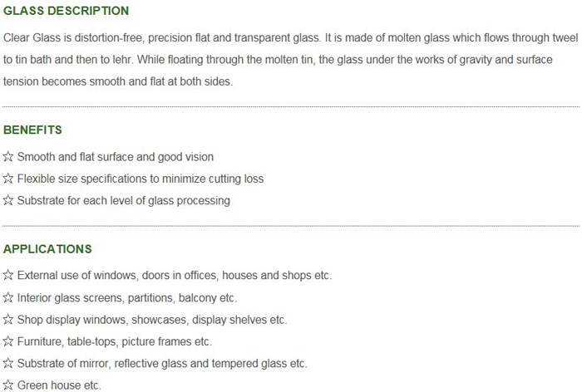The image size is (582, 392).
Task: Click star icon beside Flexible size specifications
Action: point(8,179)
